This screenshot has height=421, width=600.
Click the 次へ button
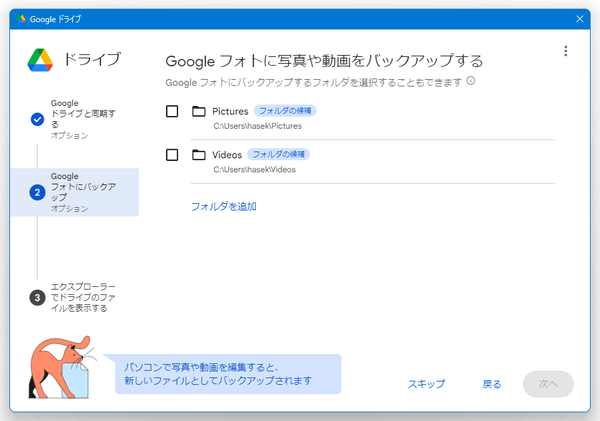point(548,384)
